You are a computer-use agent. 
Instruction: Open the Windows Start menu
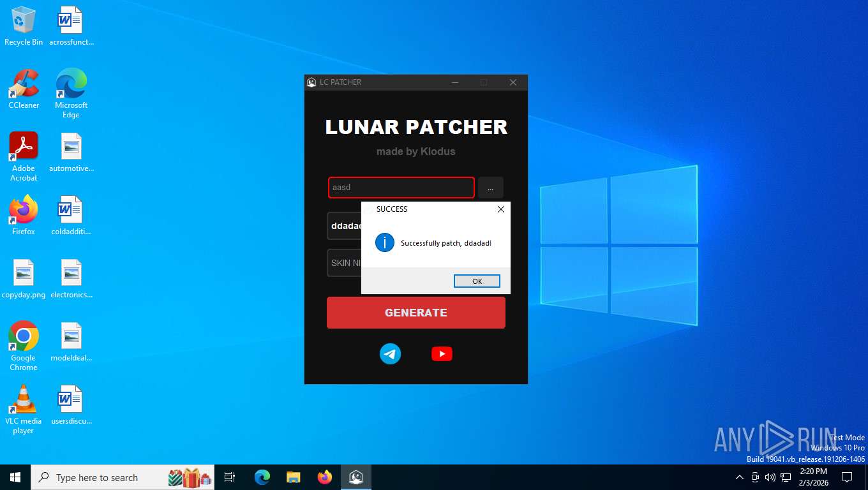click(15, 477)
